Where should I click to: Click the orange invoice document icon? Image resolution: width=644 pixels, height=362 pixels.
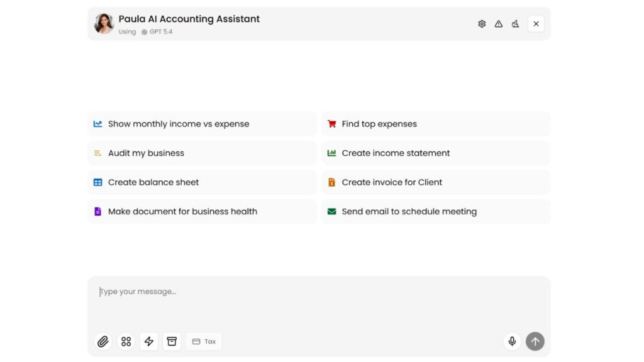(331, 182)
